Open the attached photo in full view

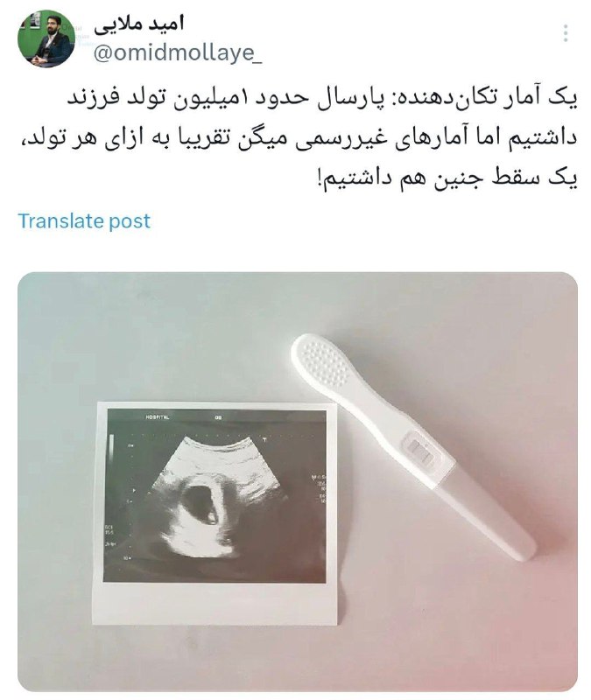298,482
